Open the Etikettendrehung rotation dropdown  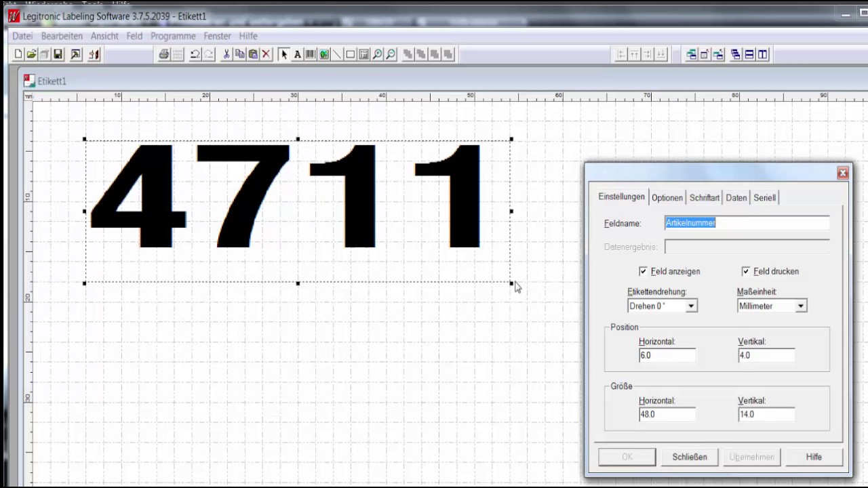pos(691,306)
